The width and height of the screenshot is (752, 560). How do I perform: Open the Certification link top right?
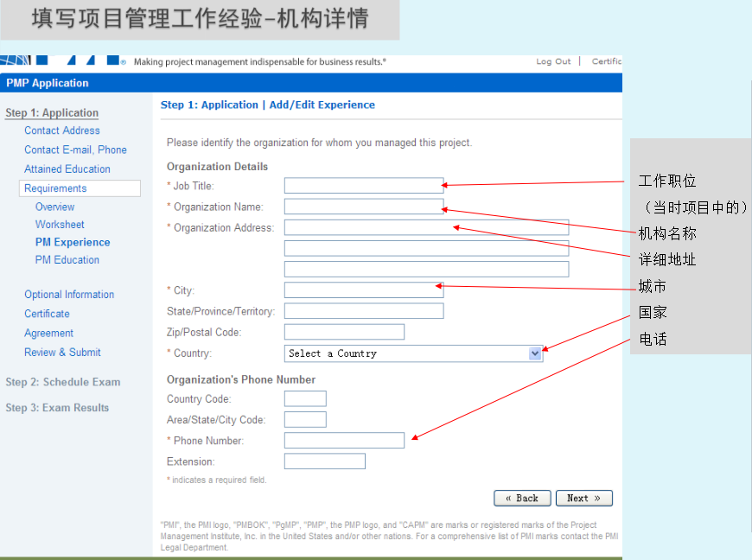click(608, 60)
